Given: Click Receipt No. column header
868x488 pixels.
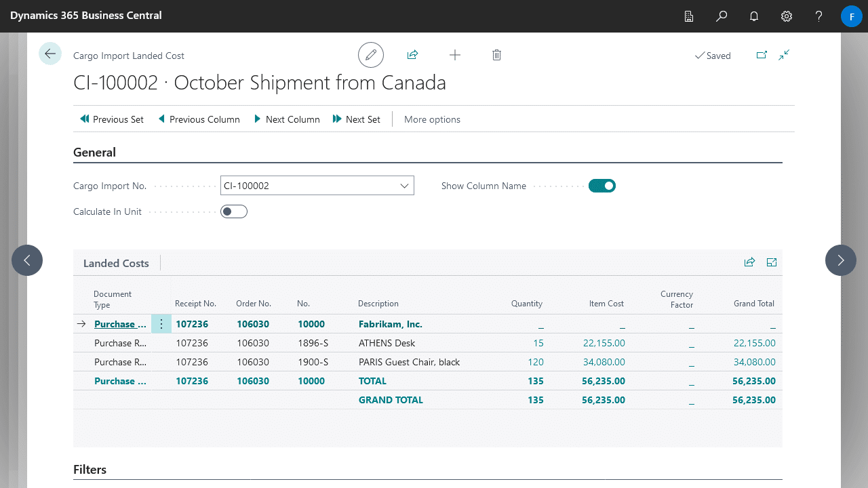Looking at the screenshot, I should [195, 304].
